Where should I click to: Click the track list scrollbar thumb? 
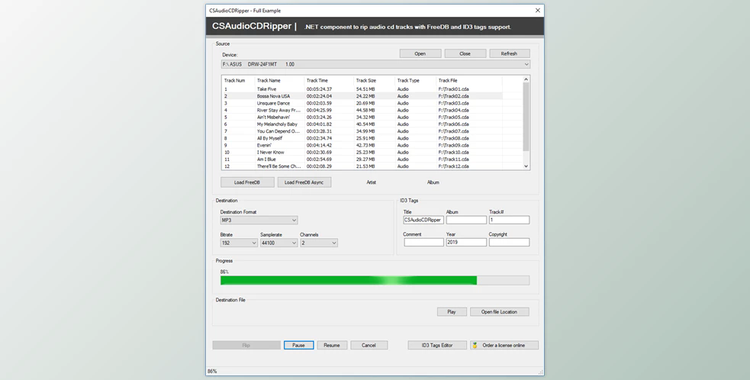point(526,116)
